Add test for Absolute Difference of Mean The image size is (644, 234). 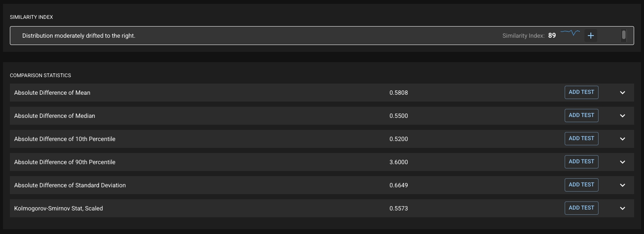click(581, 92)
